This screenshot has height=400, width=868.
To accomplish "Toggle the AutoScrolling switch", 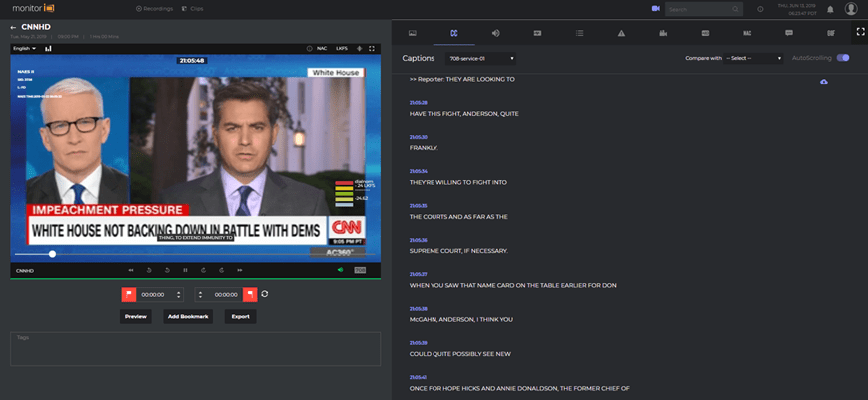I will pos(843,58).
